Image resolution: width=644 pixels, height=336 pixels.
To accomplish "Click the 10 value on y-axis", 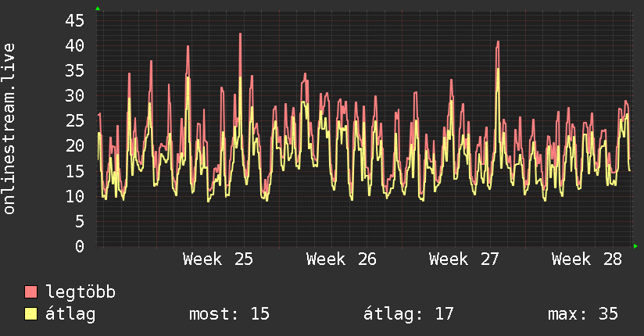I will [x=74, y=196].
